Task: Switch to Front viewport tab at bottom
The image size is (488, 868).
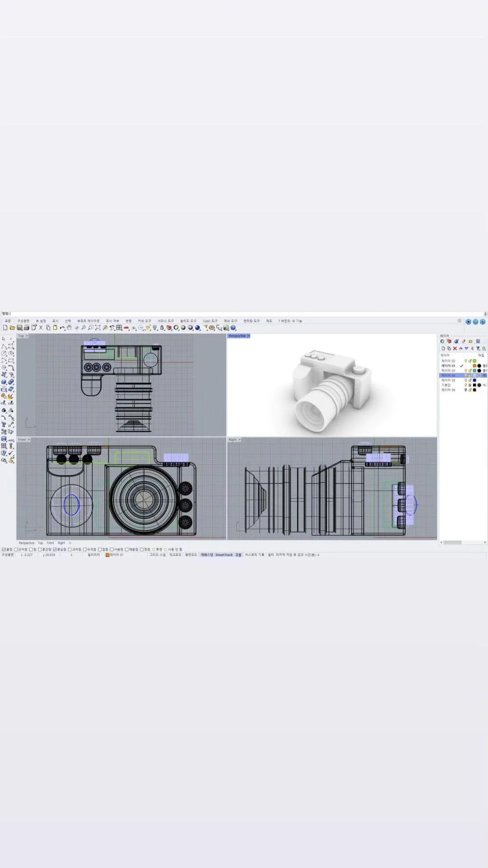Action: [50, 543]
